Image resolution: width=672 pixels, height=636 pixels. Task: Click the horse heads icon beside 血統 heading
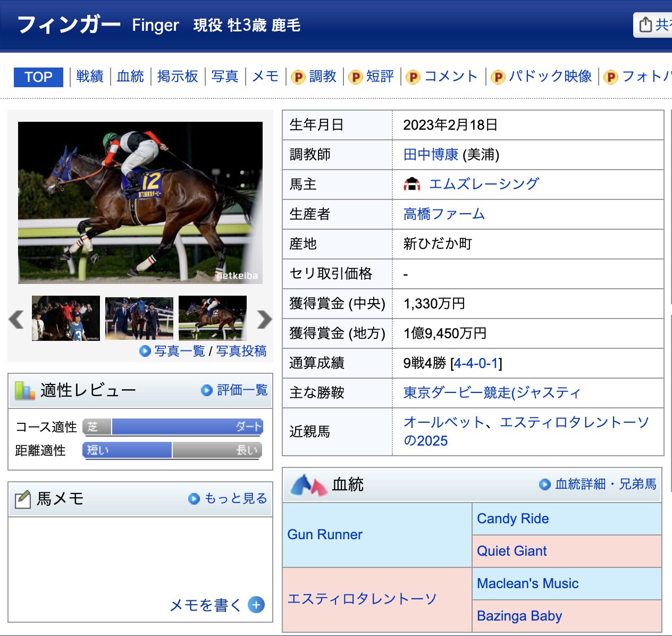[x=309, y=484]
